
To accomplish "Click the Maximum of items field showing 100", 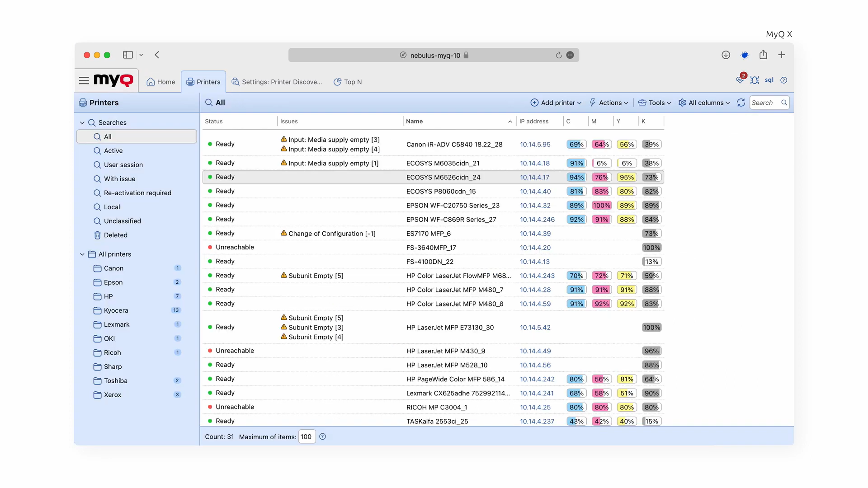I will pos(307,436).
